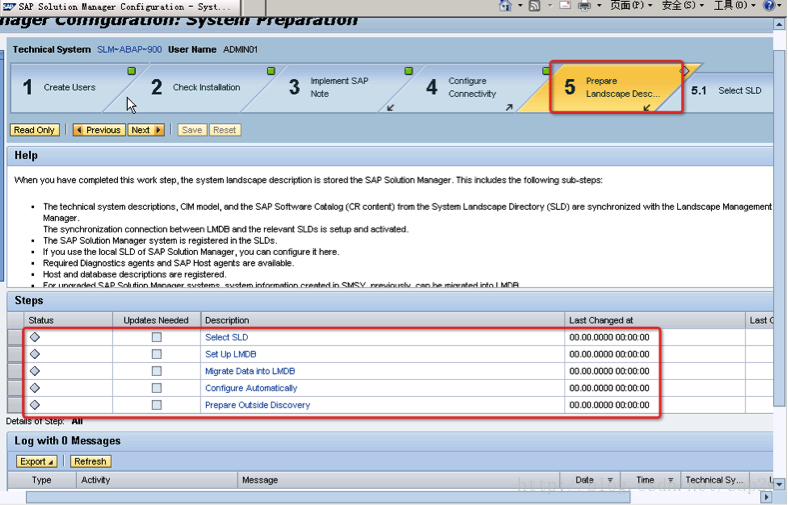The width and height of the screenshot is (788, 505).
Task: Click status diamond icon of Configure Automatically row
Action: [35, 388]
